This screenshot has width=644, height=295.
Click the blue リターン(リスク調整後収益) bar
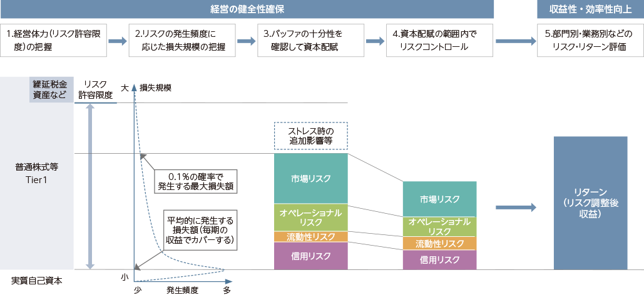[x=590, y=203]
